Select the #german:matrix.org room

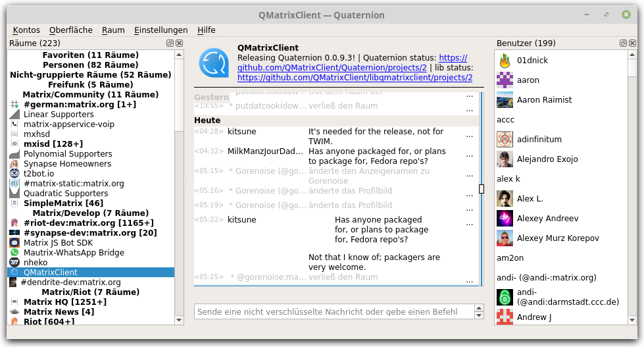tap(90, 105)
